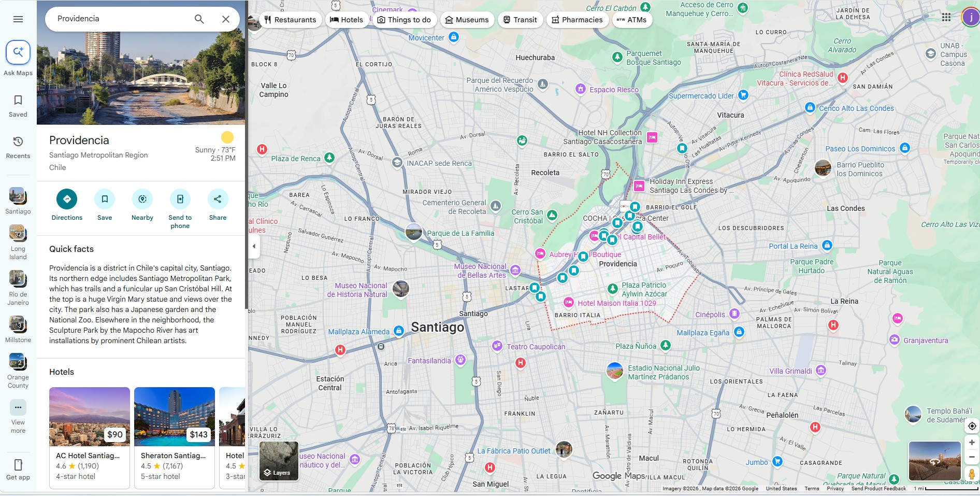Select the Things to do filter chip
This screenshot has height=496, width=980.
click(x=404, y=20)
